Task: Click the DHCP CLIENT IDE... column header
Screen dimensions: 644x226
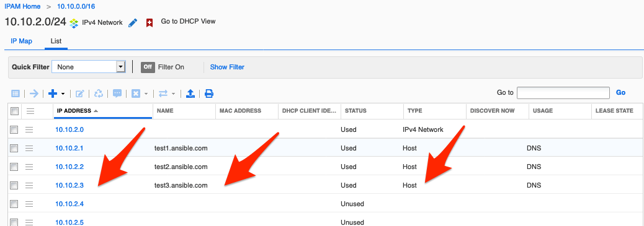Action: (310, 111)
